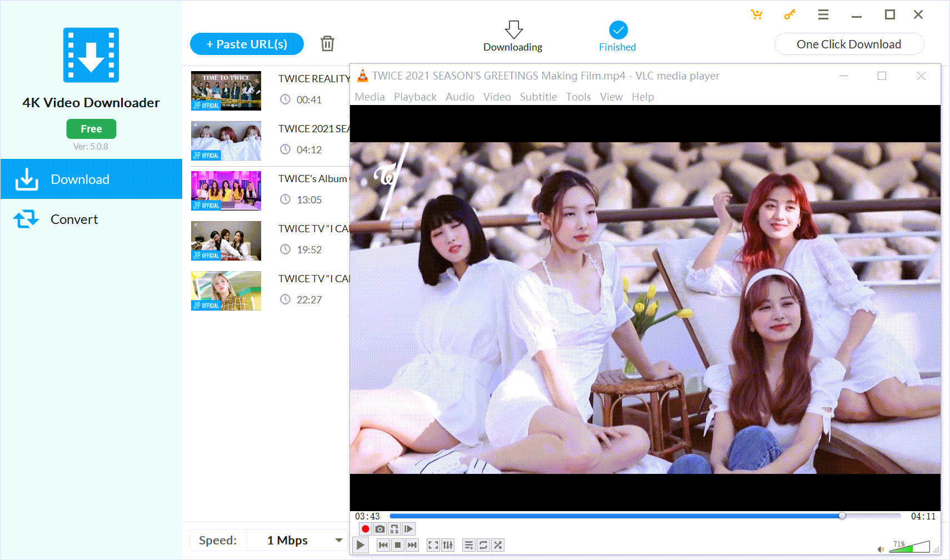Viewport: 950px width, 560px height.
Task: Click the 13:05 duration text
Action: click(309, 199)
